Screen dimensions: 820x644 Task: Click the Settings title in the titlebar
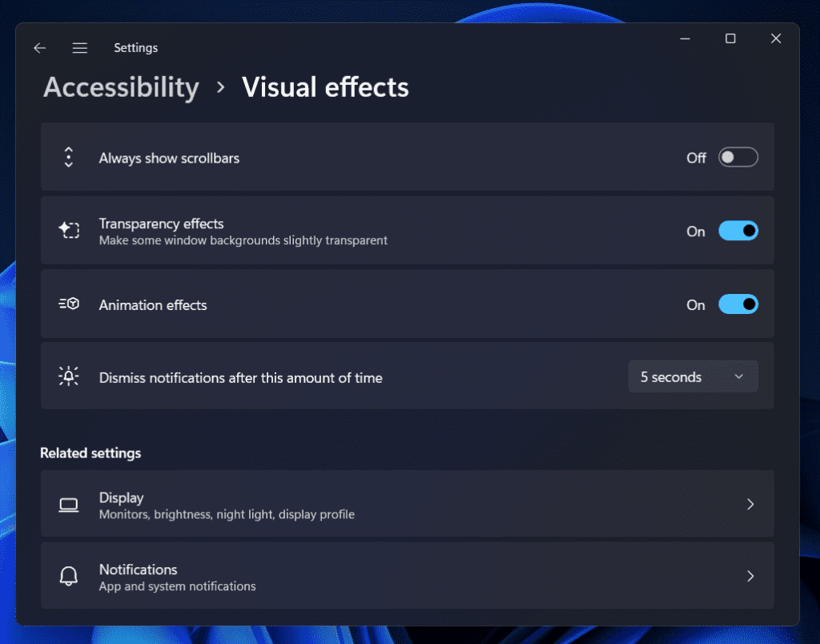pos(135,47)
